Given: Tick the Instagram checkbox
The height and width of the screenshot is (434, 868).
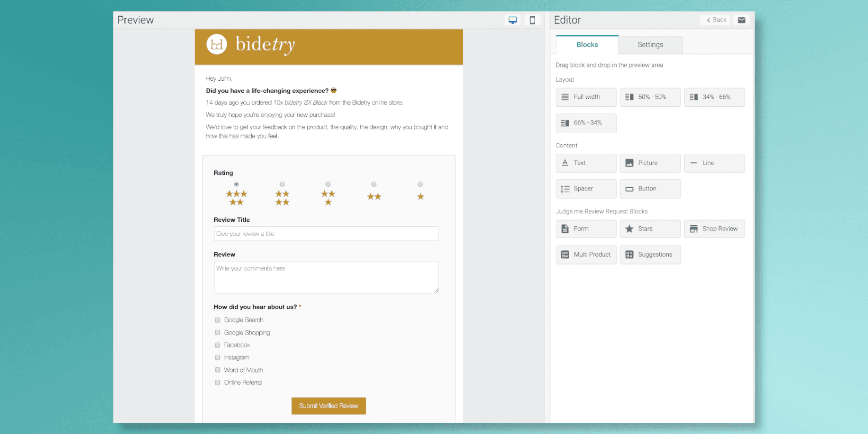Looking at the screenshot, I should click(x=217, y=357).
